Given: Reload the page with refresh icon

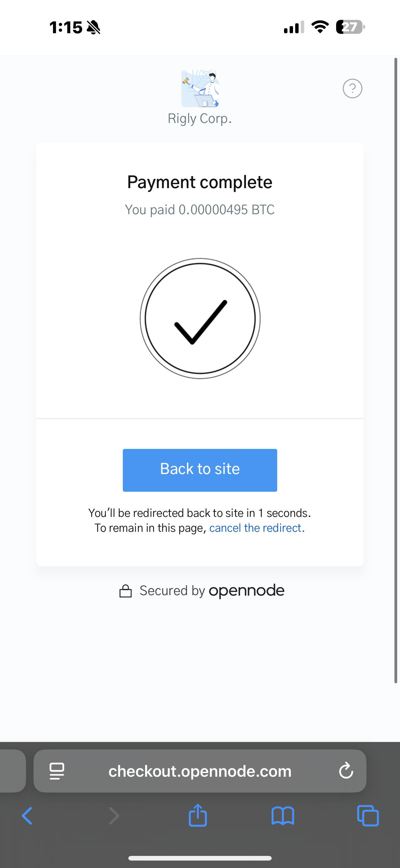Looking at the screenshot, I should coord(346,771).
